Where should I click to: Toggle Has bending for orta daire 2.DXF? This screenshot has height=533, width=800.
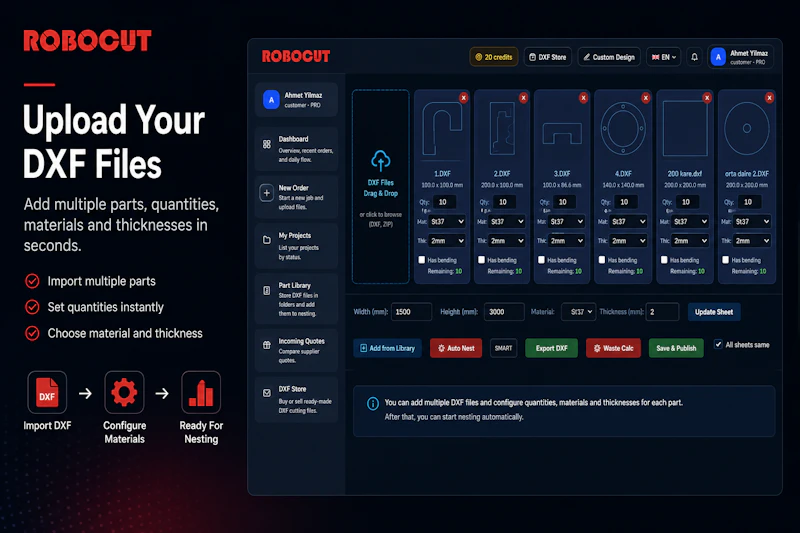coord(726,260)
